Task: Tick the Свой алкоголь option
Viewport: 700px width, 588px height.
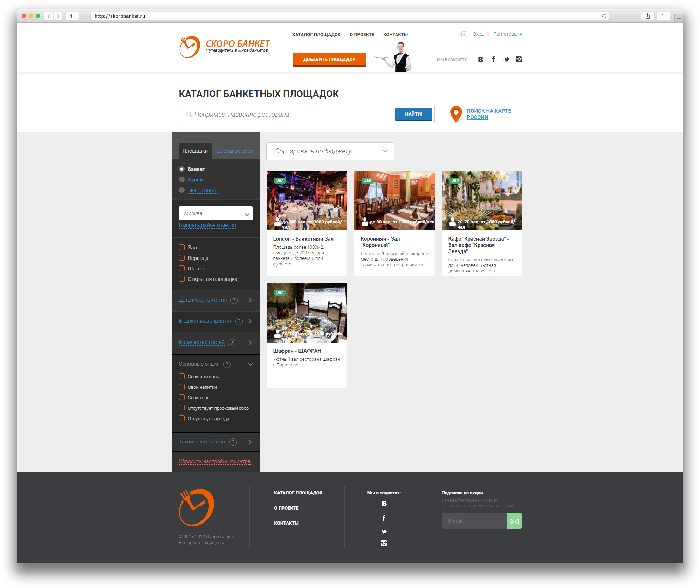Action: pyautogui.click(x=182, y=376)
